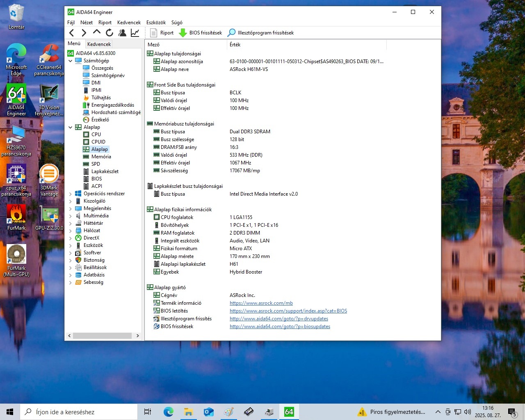
Task: Expand the Háttértár node
Action: click(x=70, y=224)
